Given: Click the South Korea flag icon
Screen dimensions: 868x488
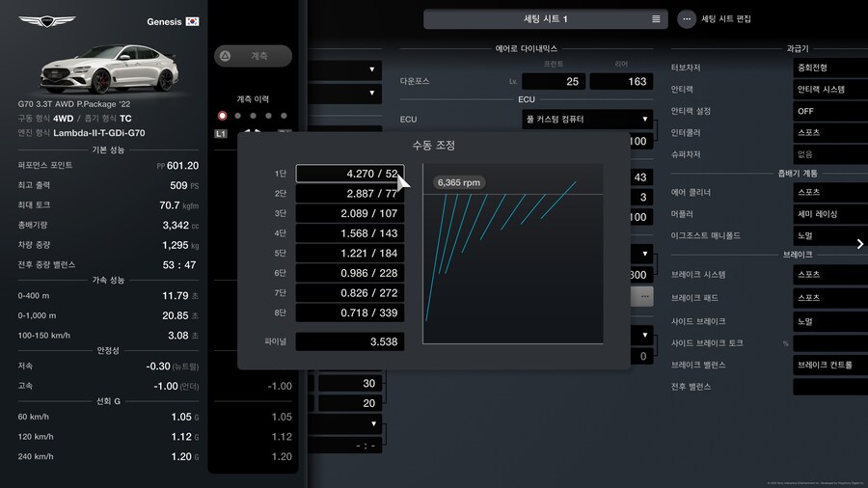Looking at the screenshot, I should (192, 21).
